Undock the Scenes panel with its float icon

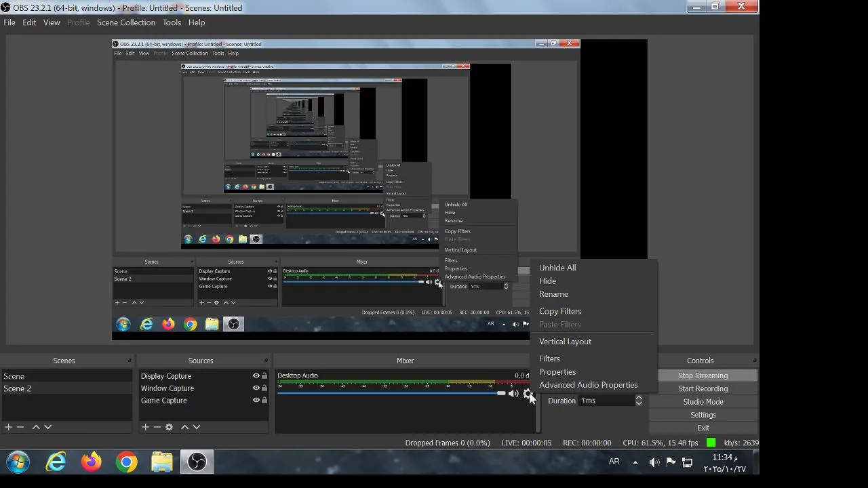[130, 361]
